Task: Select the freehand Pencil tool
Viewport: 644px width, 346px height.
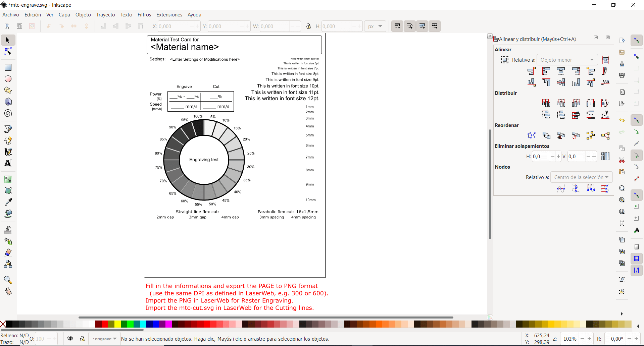Action: pyautogui.click(x=8, y=140)
